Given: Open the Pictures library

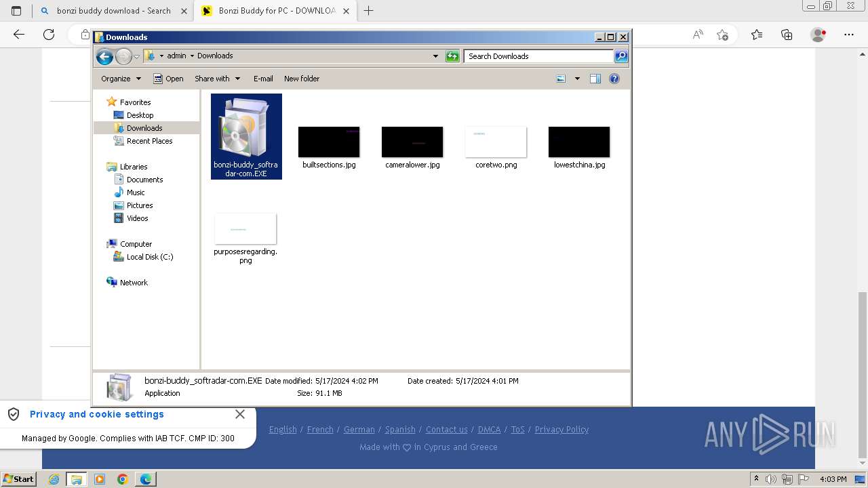Looking at the screenshot, I should (140, 205).
